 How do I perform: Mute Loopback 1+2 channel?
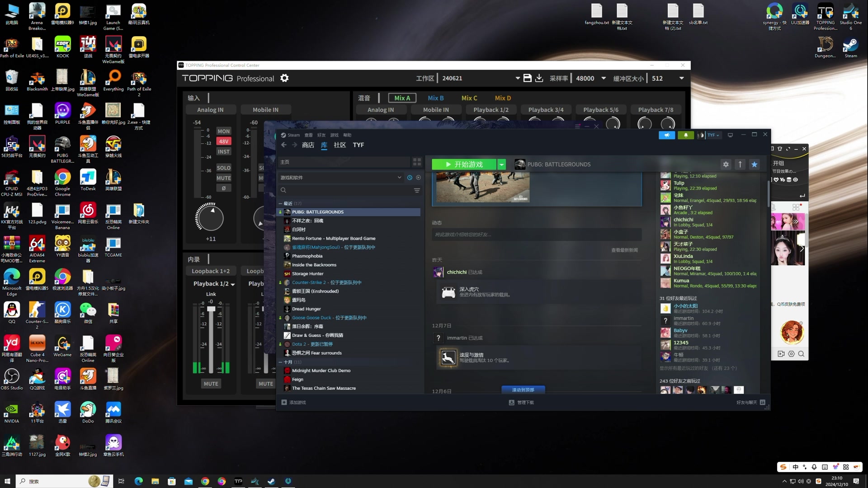(x=211, y=384)
